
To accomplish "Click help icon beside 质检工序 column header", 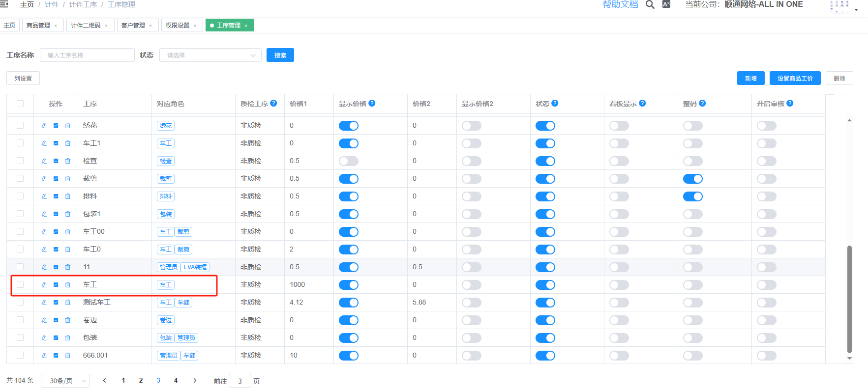I will click(x=273, y=103).
